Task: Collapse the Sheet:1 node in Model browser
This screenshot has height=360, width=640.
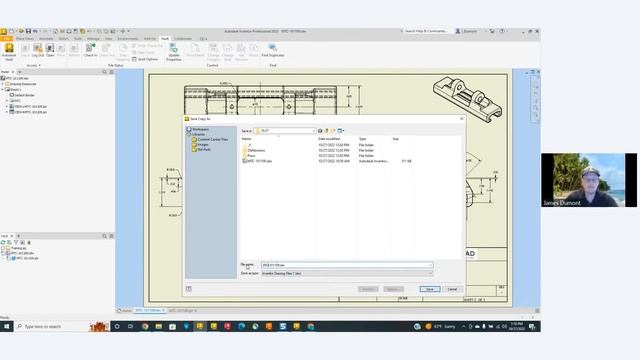Action: 2,89
